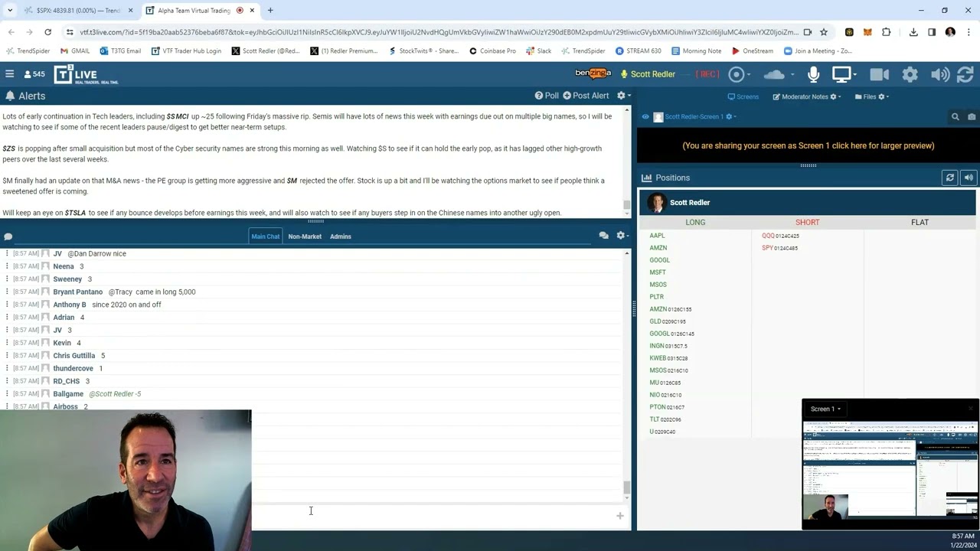Open the broadcast record circle dropdown
This screenshot has width=980, height=551.
click(x=739, y=74)
